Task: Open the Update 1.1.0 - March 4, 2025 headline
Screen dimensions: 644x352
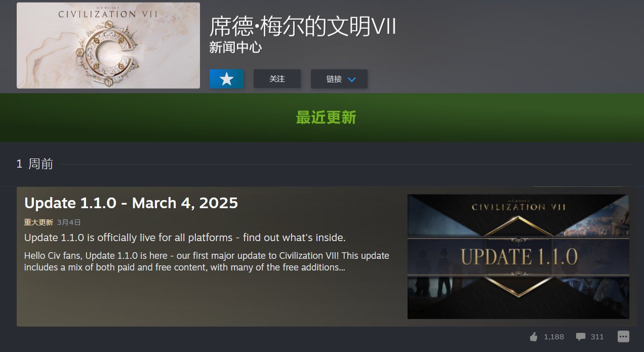Action: (x=131, y=203)
